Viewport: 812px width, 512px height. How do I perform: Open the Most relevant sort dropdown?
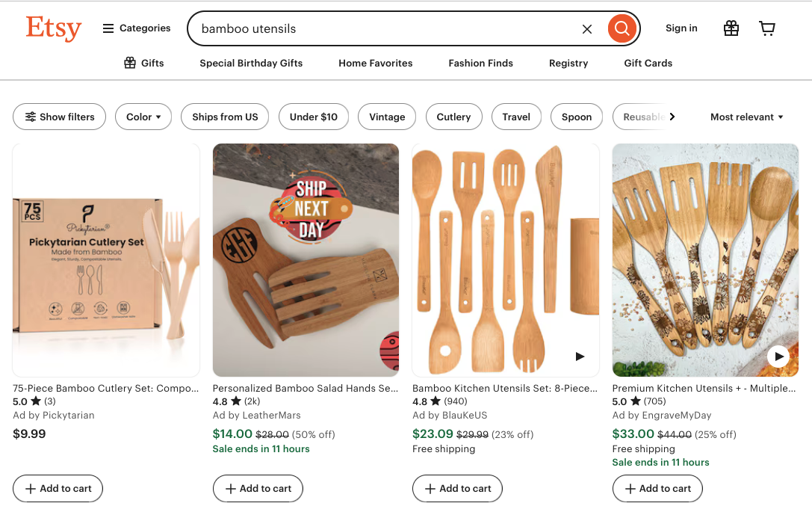[747, 117]
